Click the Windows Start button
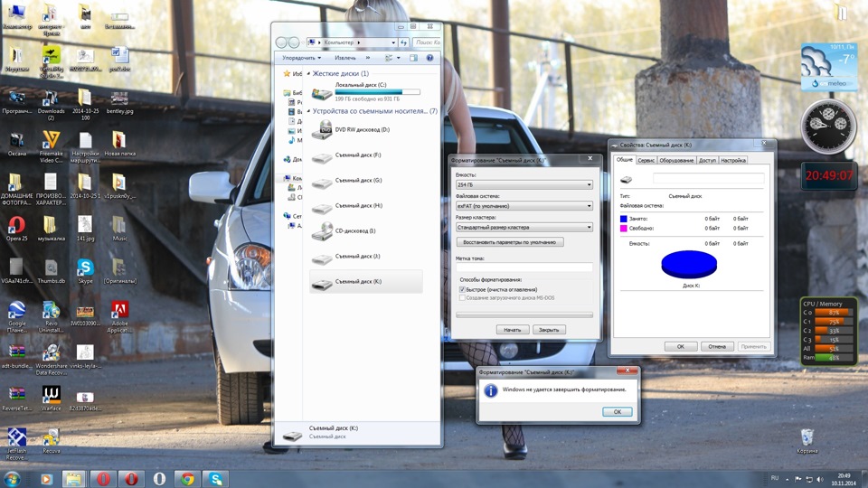 coord(12,479)
